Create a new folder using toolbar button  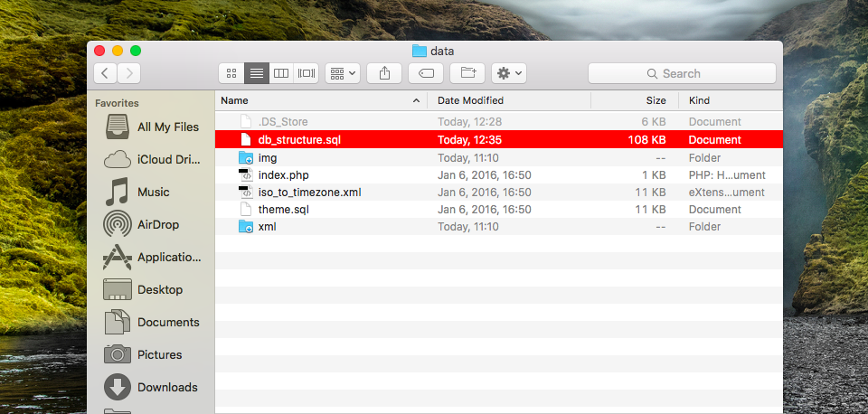467,73
